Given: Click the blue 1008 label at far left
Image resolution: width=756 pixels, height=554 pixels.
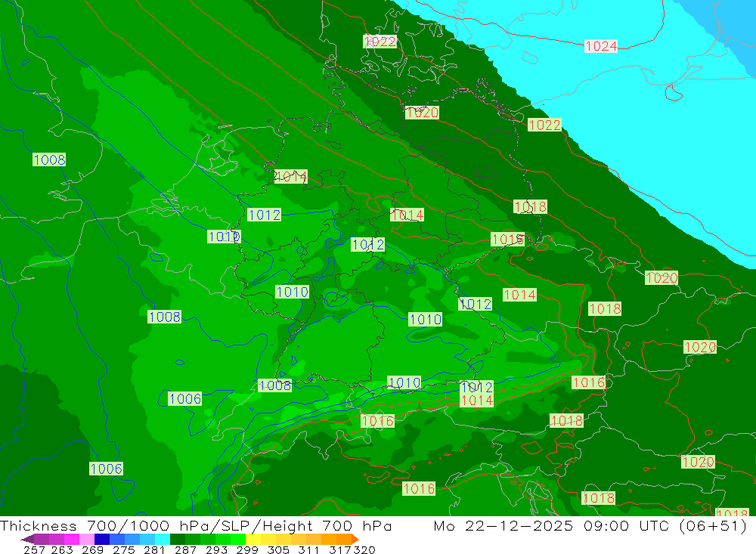Looking at the screenshot, I should coord(49,159).
